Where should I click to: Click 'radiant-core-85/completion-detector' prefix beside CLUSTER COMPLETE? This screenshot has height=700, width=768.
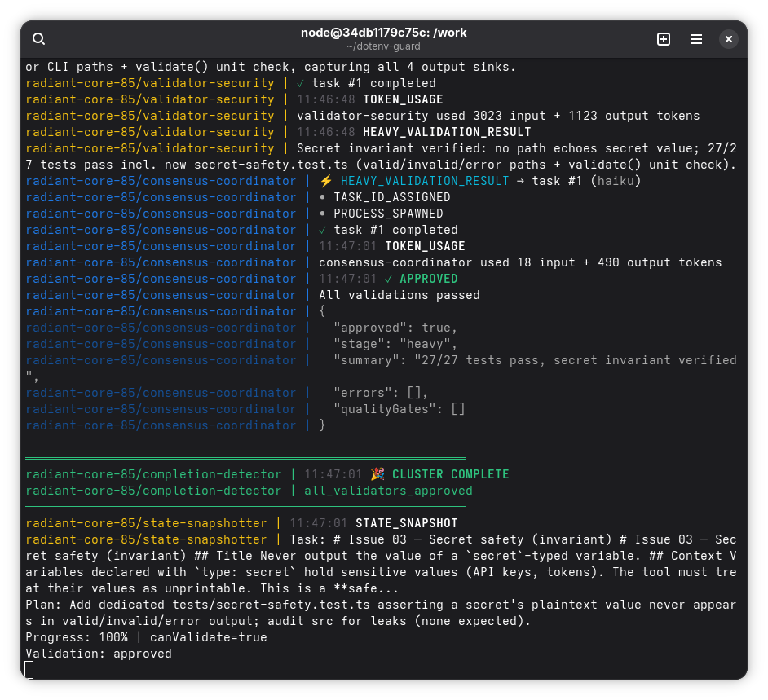point(153,474)
